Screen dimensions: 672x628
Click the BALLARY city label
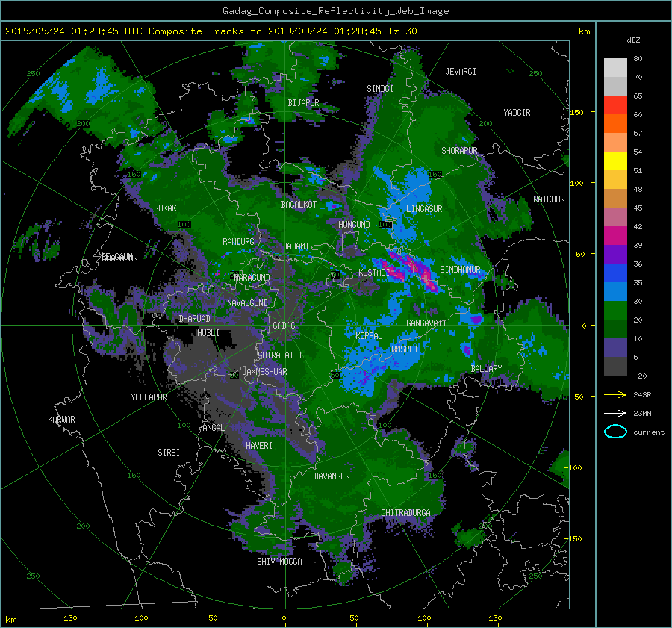(x=486, y=369)
